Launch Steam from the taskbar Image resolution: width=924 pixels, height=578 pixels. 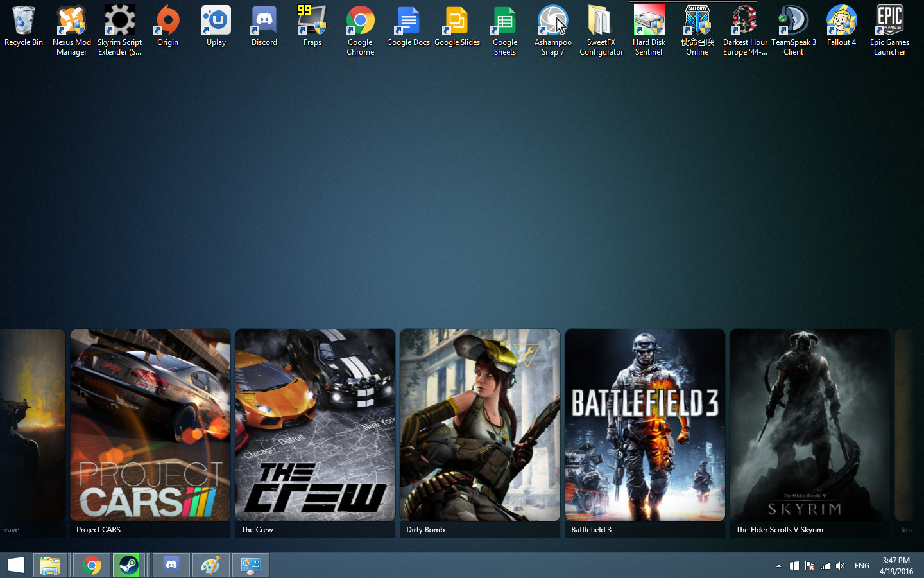(x=131, y=565)
